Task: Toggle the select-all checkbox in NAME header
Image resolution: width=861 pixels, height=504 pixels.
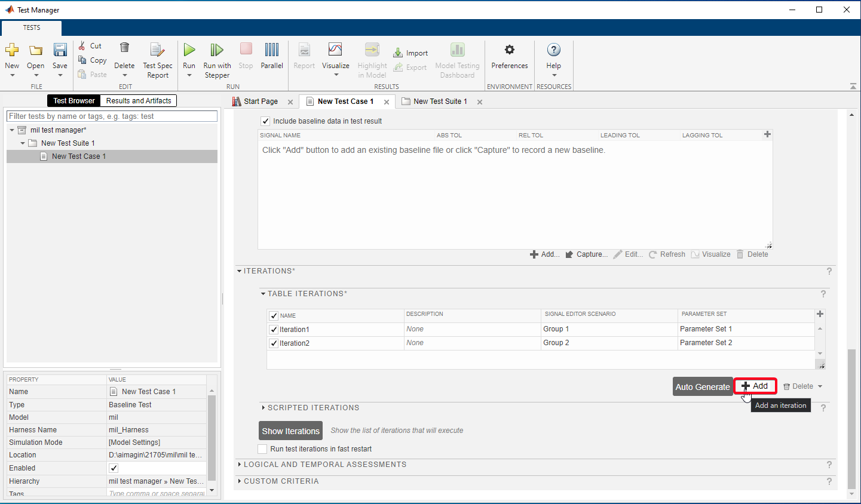Action: click(x=274, y=316)
